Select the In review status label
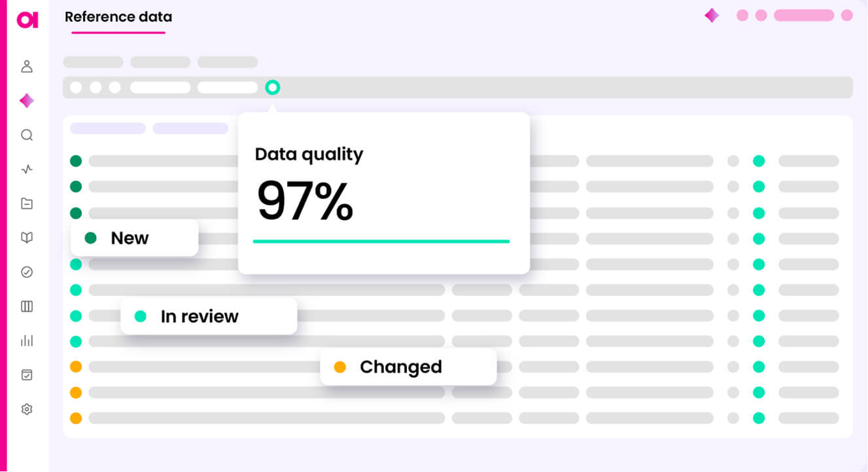Screen dimensions: 868x472 click(x=200, y=317)
